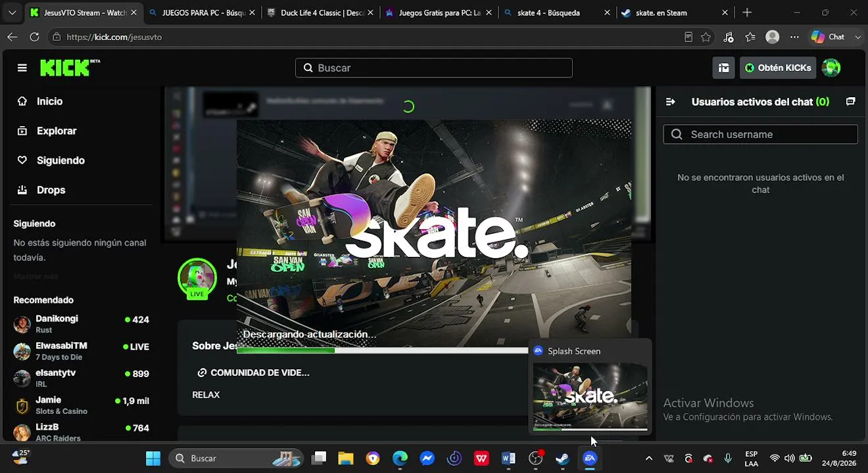Viewport: 868px width, 473px height.
Task: Open a new browser tab
Action: [747, 12]
